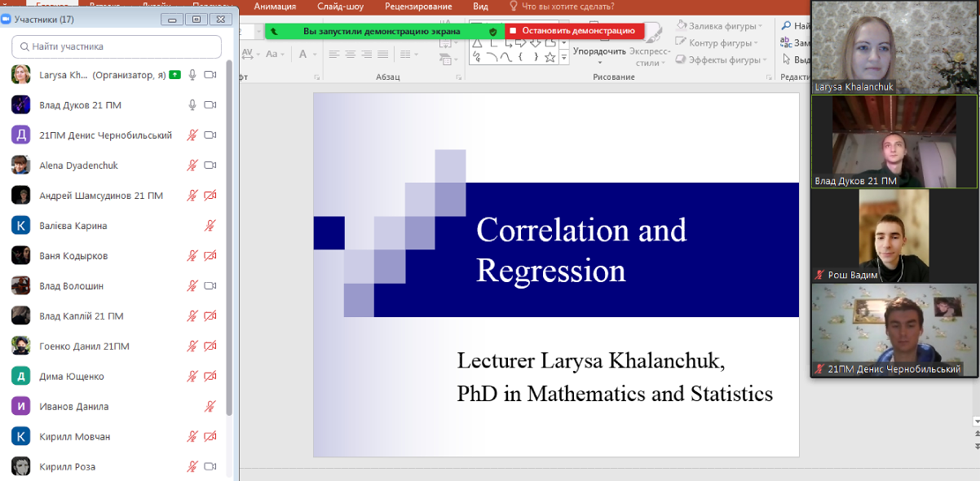Click the Найти участника search field
Screen dimensions: 980x481
[x=117, y=46]
